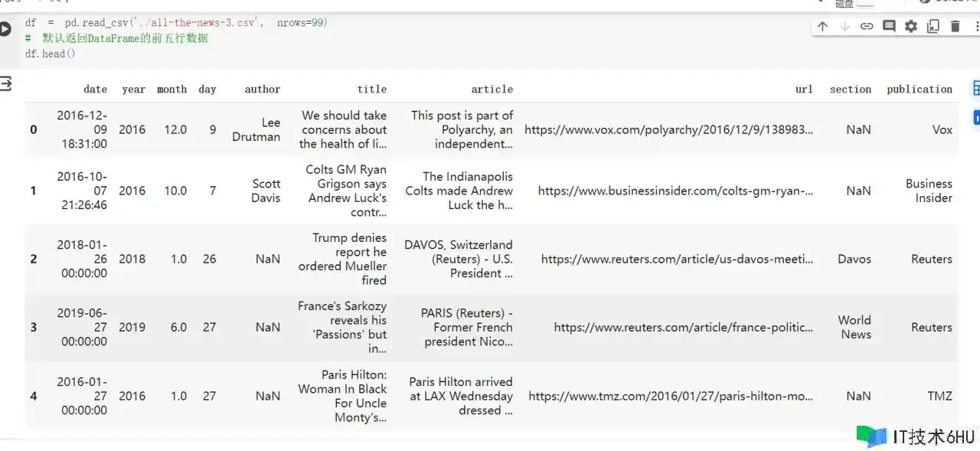
Task: Click the day value '26'
Action: point(210,259)
